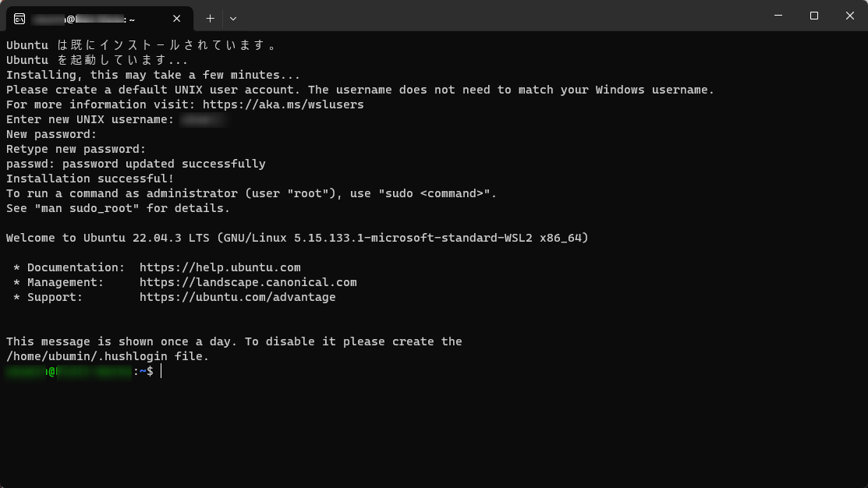The width and height of the screenshot is (868, 488).
Task: Open the help.ubuntu.com documentation link
Action: [x=220, y=267]
